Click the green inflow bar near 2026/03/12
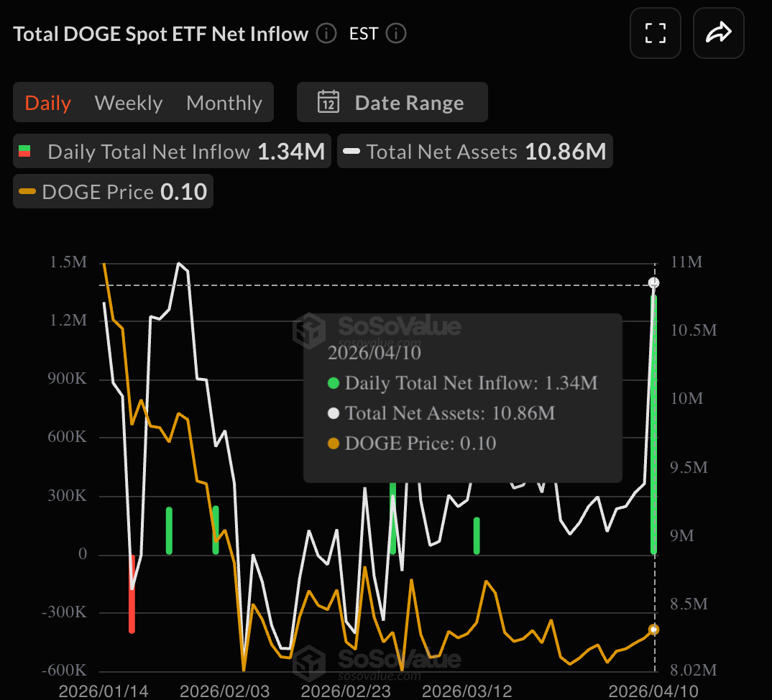This screenshot has height=700, width=772. tap(477, 535)
